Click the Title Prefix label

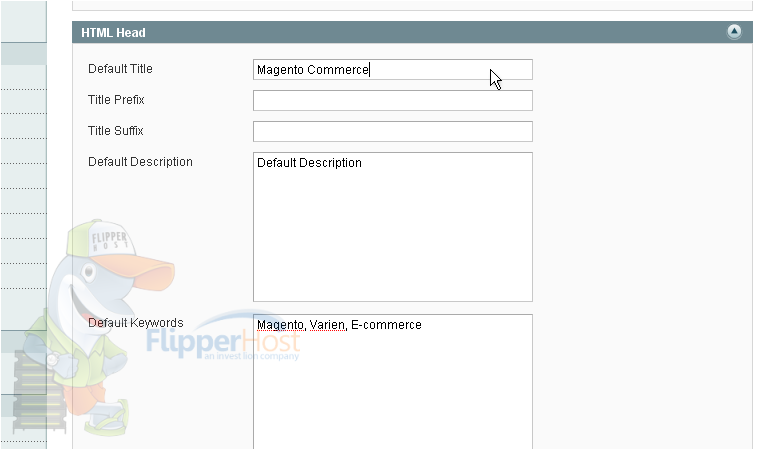(x=116, y=100)
